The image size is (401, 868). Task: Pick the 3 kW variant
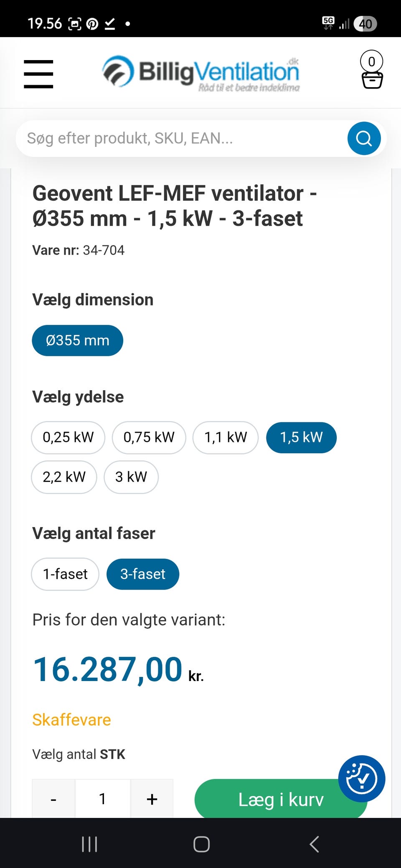(131, 477)
